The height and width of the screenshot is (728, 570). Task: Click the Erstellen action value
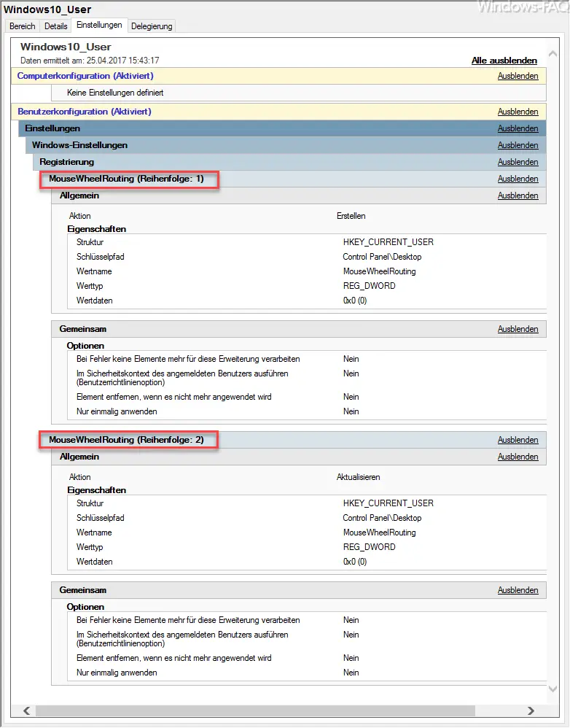click(x=351, y=216)
